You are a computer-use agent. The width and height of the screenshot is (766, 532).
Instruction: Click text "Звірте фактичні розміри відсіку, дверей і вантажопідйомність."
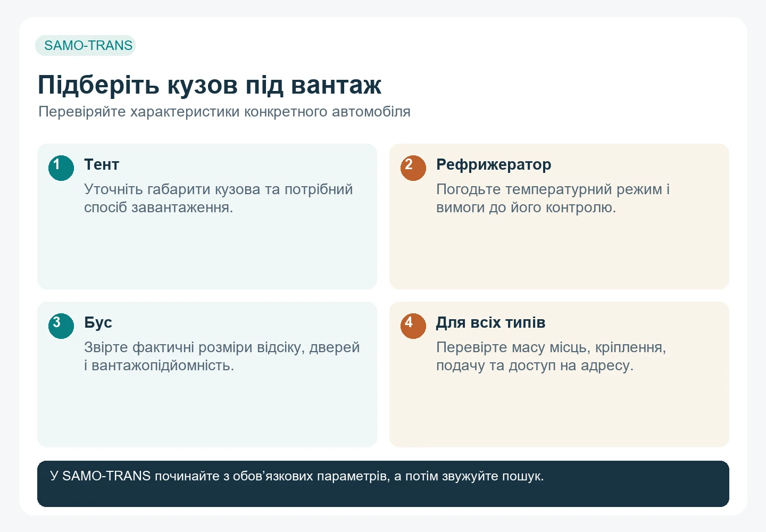pyautogui.click(x=222, y=356)
